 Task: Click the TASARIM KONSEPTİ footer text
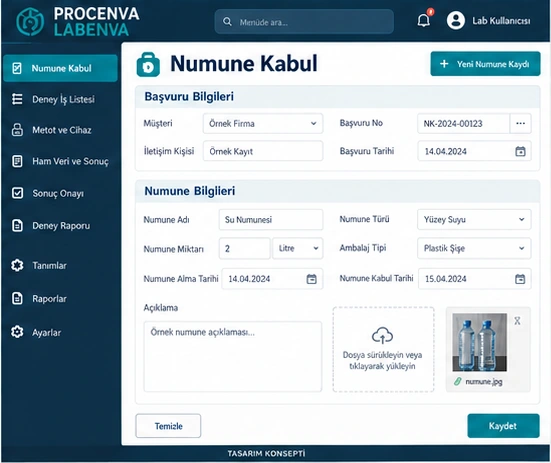266,454
